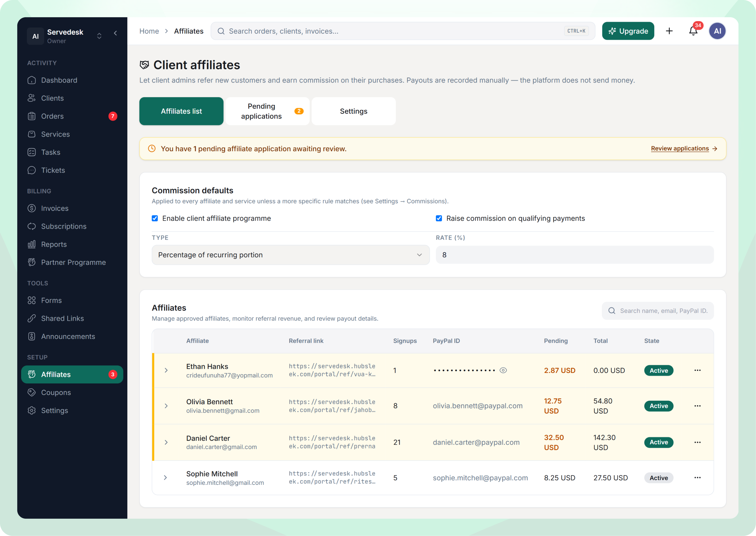Screen dimensions: 756x536
Task: Open more actions for Ethan Hanks row
Action: pyautogui.click(x=697, y=370)
